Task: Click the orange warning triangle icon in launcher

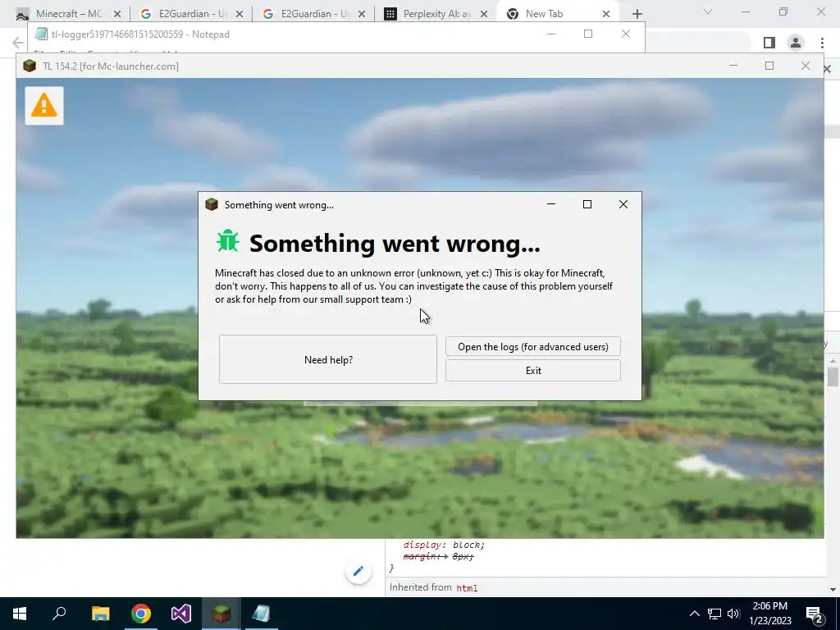Action: [44, 106]
